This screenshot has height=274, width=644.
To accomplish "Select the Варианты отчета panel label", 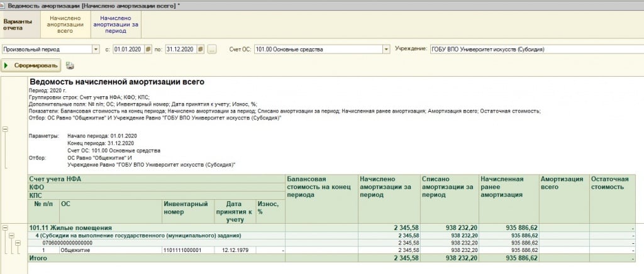I will 18,23.
